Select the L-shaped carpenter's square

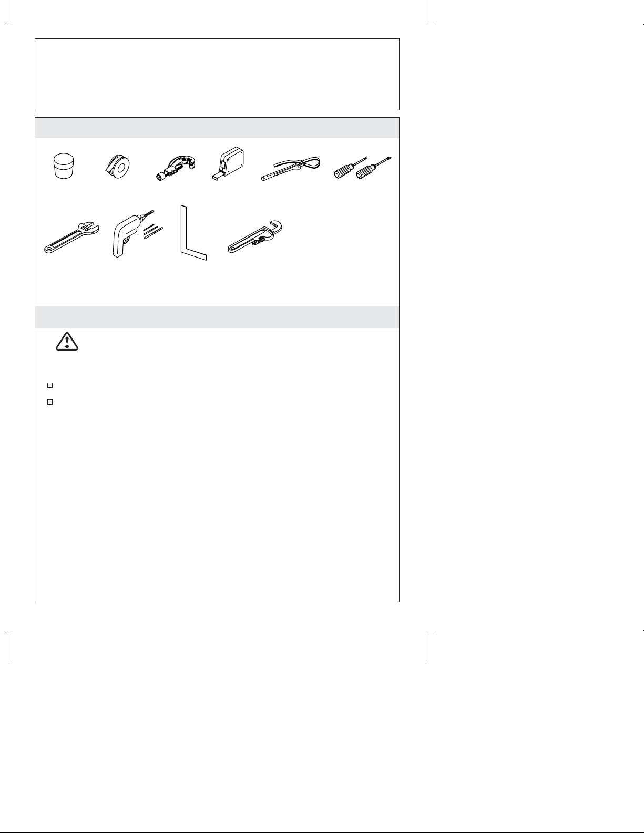tap(193, 233)
